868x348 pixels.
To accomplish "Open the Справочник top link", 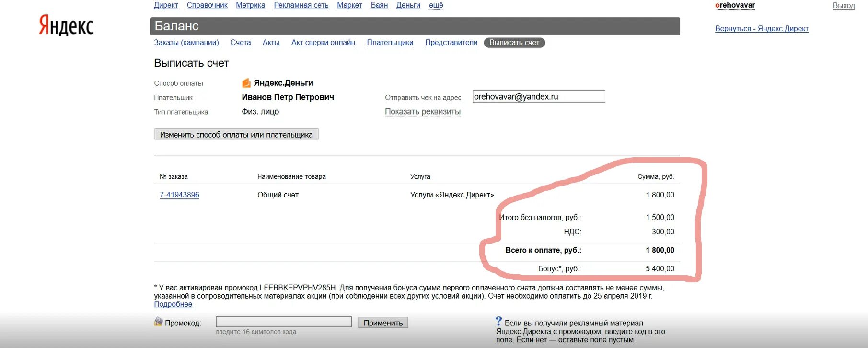I will pos(207,5).
